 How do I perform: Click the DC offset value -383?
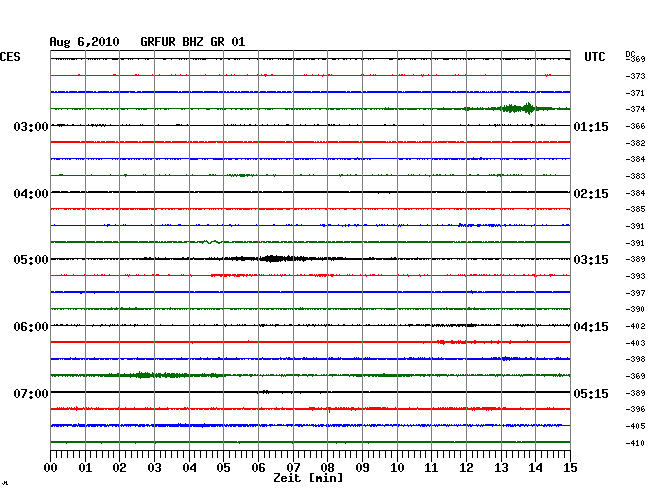pyautogui.click(x=635, y=176)
